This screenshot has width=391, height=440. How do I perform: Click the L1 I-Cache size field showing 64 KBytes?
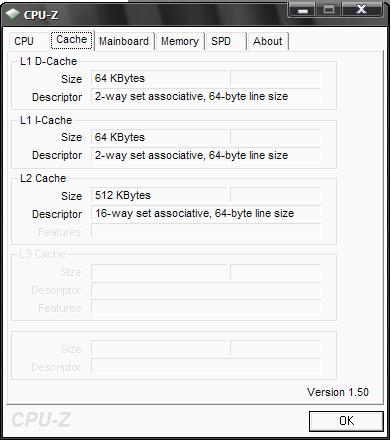pos(159,137)
